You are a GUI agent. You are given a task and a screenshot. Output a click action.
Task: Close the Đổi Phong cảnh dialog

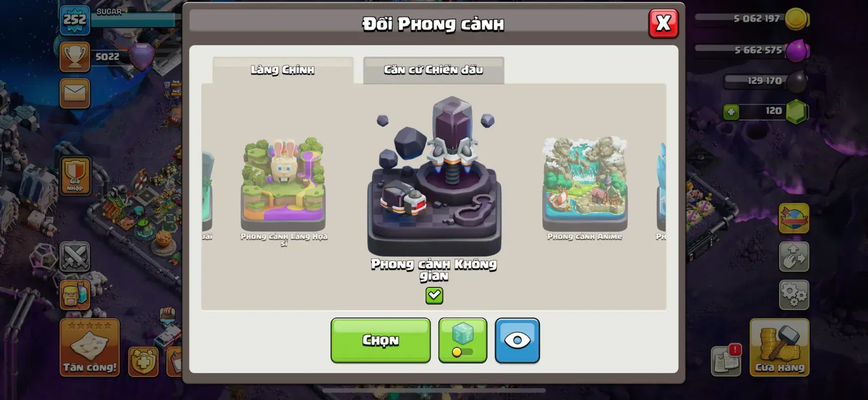663,23
